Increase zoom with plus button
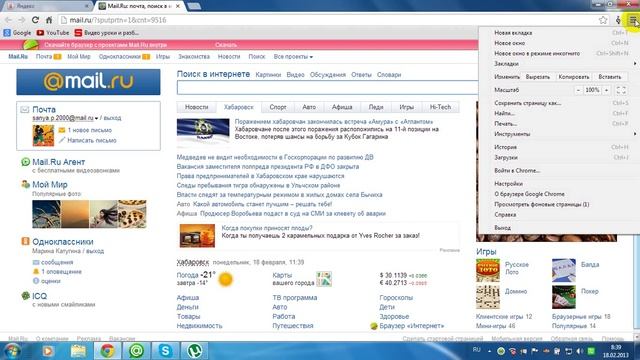 coord(607,90)
